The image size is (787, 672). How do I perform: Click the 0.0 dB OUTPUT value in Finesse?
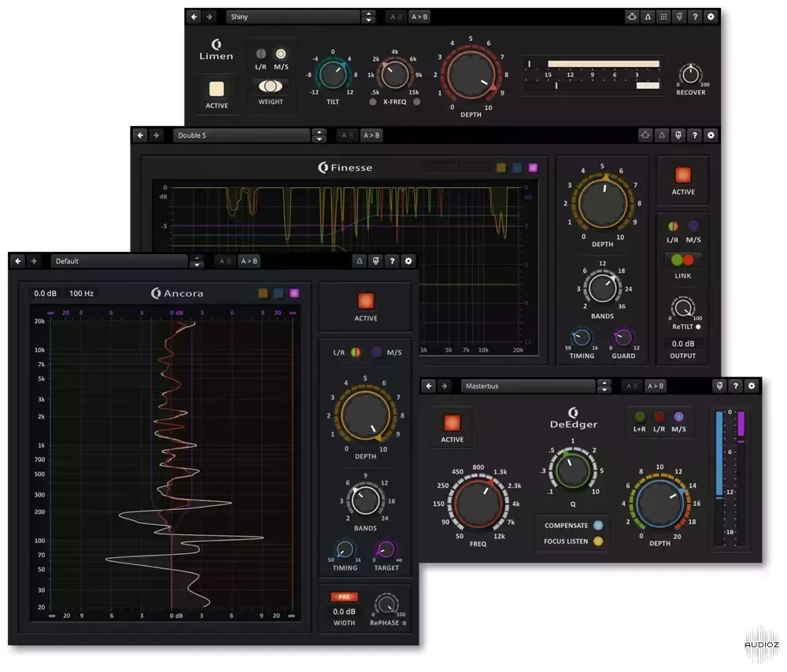pos(683,344)
